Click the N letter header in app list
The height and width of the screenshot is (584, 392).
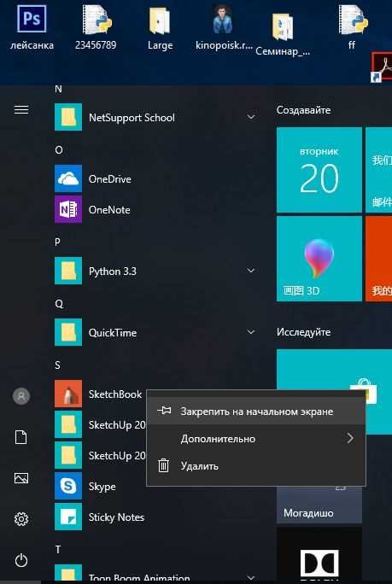tap(59, 89)
